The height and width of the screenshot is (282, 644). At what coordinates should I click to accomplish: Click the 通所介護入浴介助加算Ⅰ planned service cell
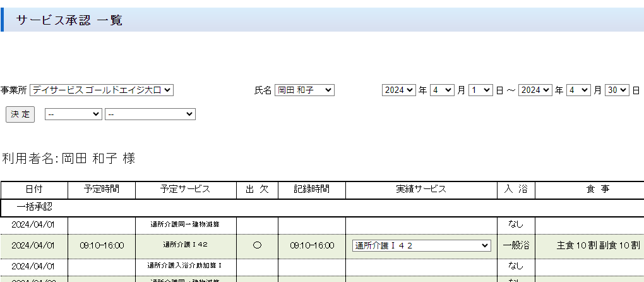(185, 266)
